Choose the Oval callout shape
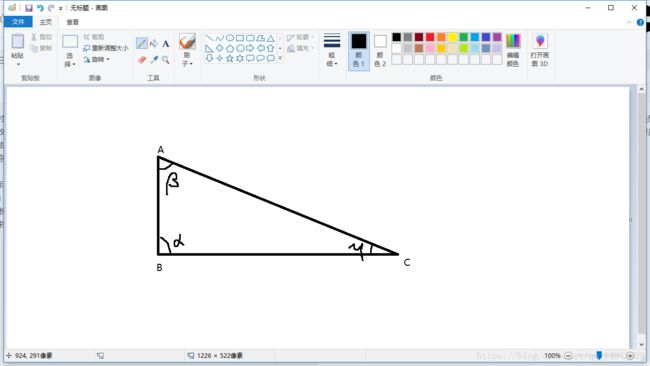 (260, 58)
